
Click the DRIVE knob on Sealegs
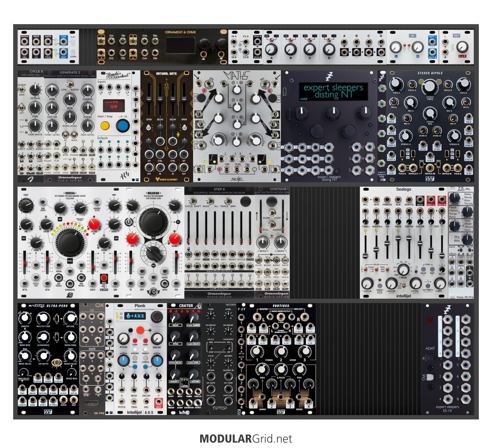pos(367,283)
